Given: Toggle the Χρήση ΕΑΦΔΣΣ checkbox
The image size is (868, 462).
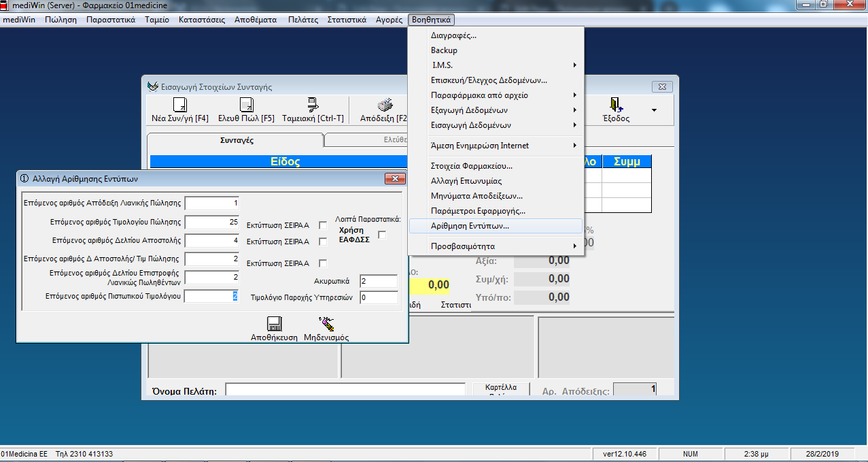Looking at the screenshot, I should pos(382,235).
